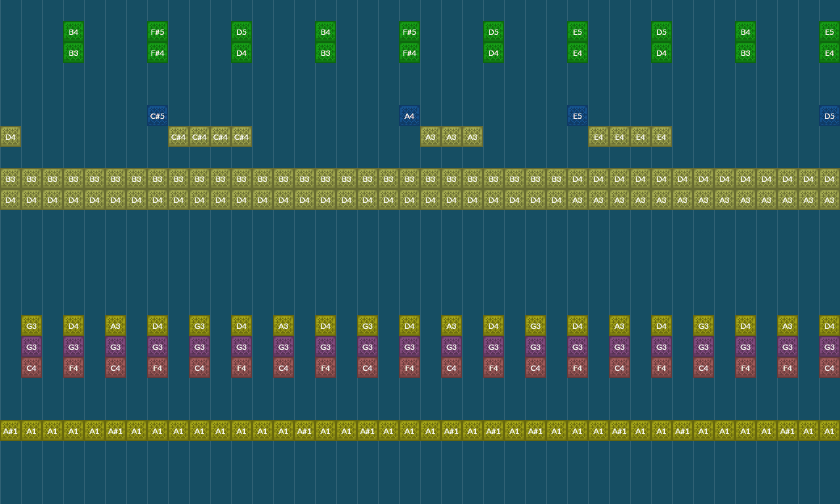This screenshot has height=504, width=840.
Task: Click the blue D5 note
Action: click(x=829, y=115)
